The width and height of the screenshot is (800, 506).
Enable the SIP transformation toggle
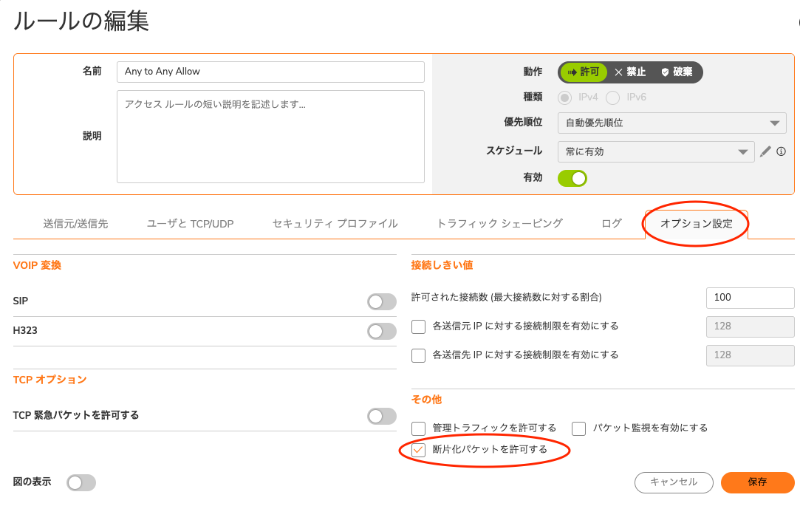pyautogui.click(x=382, y=301)
